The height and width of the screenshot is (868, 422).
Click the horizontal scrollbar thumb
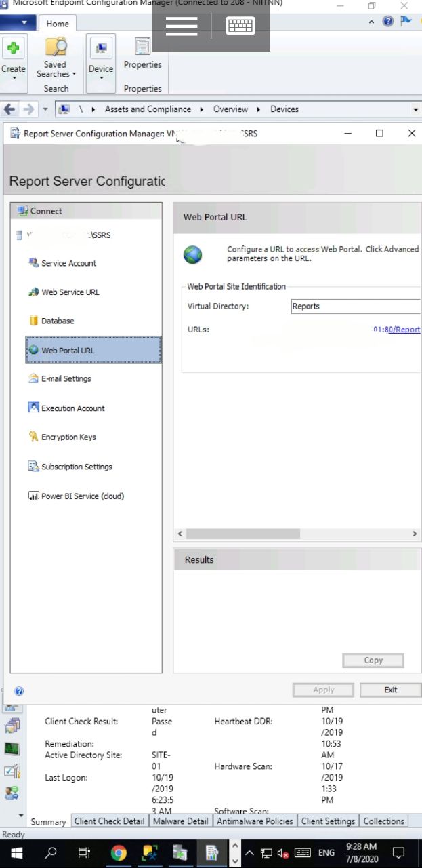[242, 534]
